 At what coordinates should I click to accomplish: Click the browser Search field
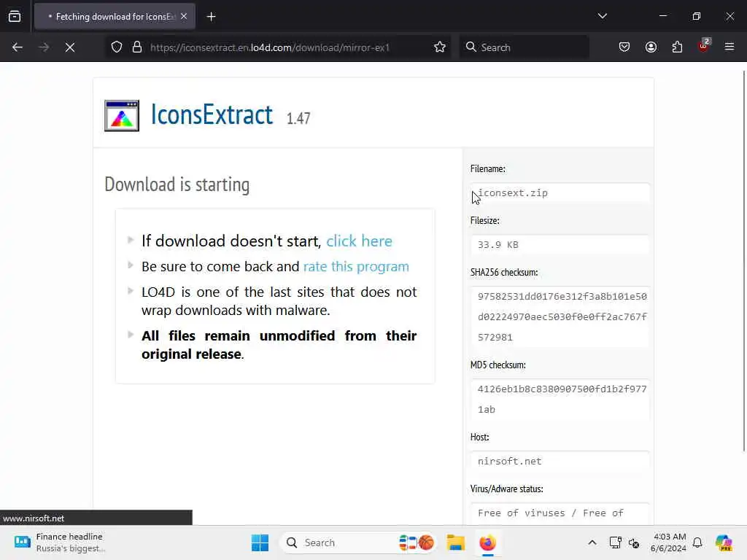tap(524, 47)
